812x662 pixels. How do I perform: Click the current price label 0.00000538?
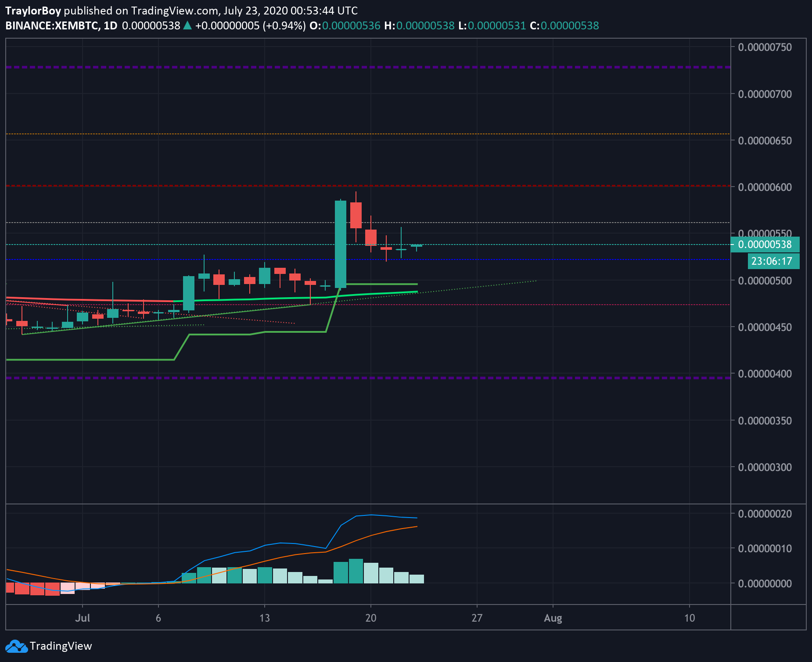click(765, 245)
